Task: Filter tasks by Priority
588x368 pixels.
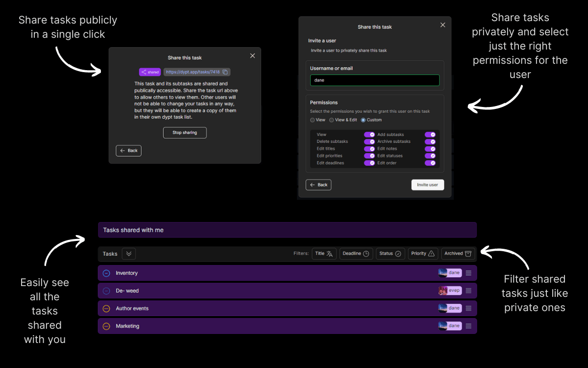Action: [x=423, y=254]
